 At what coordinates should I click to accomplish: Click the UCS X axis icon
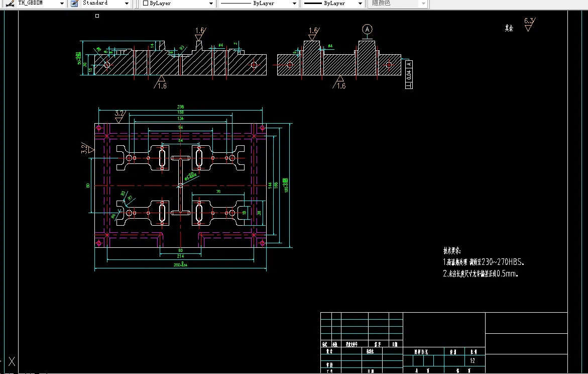12,361
